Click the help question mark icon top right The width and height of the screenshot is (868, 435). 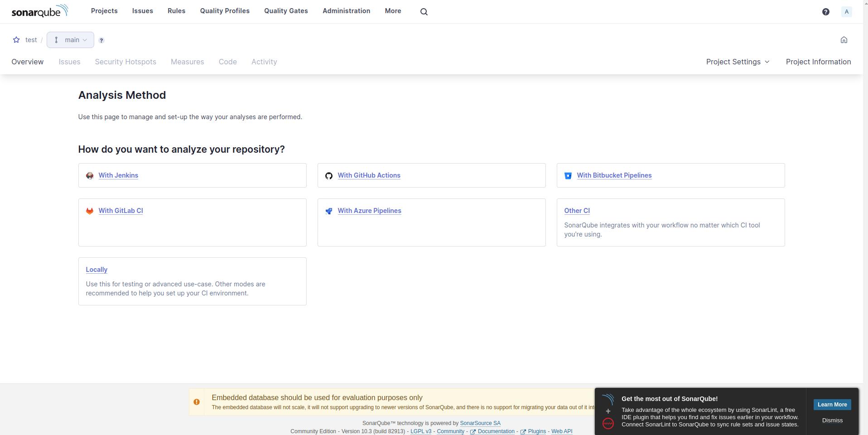[826, 11]
